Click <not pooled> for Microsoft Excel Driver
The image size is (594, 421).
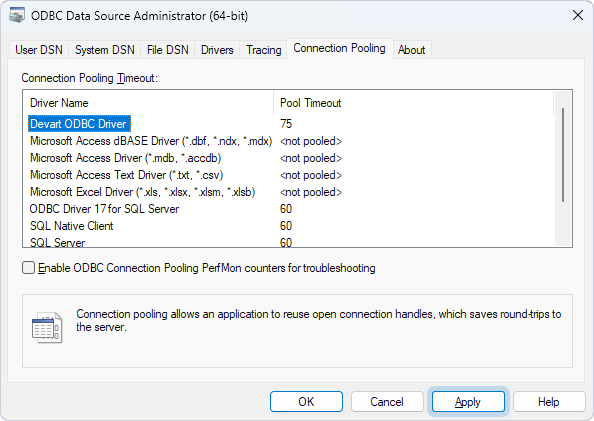pyautogui.click(x=311, y=192)
